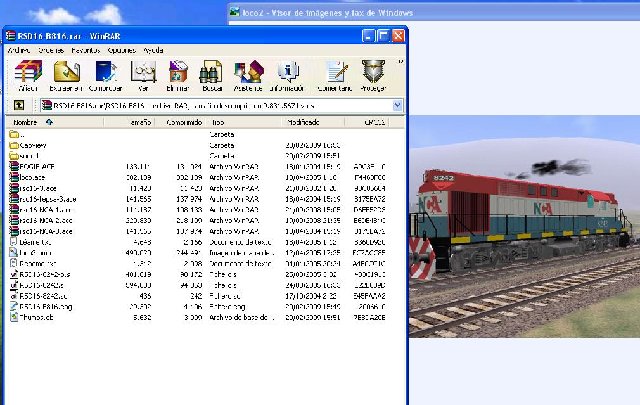Screen dimensions: 640x405
Task: Select the Thumbs.db file entry
Action: [34, 317]
